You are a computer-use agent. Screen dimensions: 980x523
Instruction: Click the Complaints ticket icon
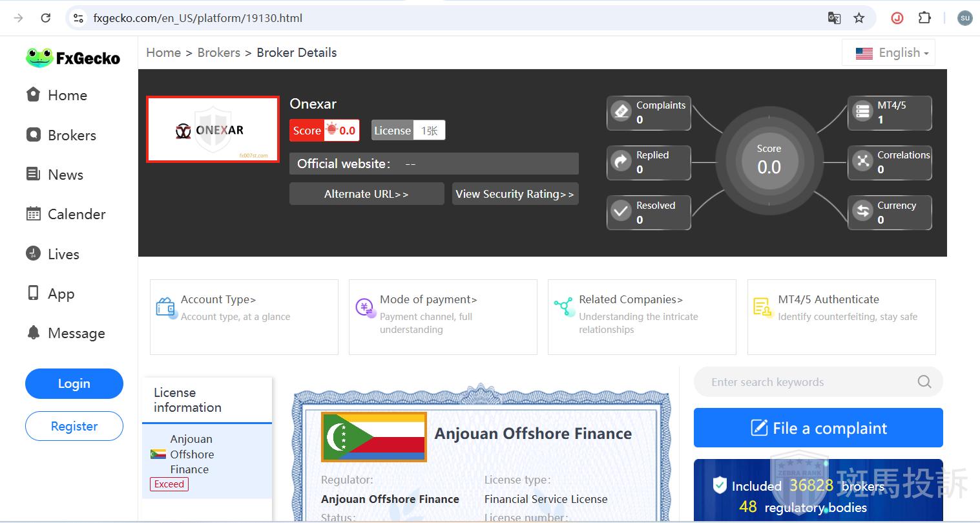point(621,111)
